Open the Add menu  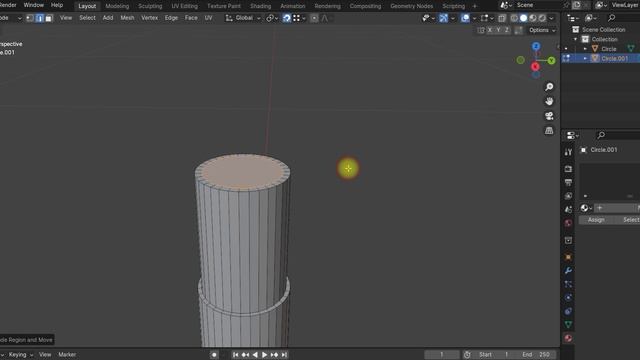[108, 18]
